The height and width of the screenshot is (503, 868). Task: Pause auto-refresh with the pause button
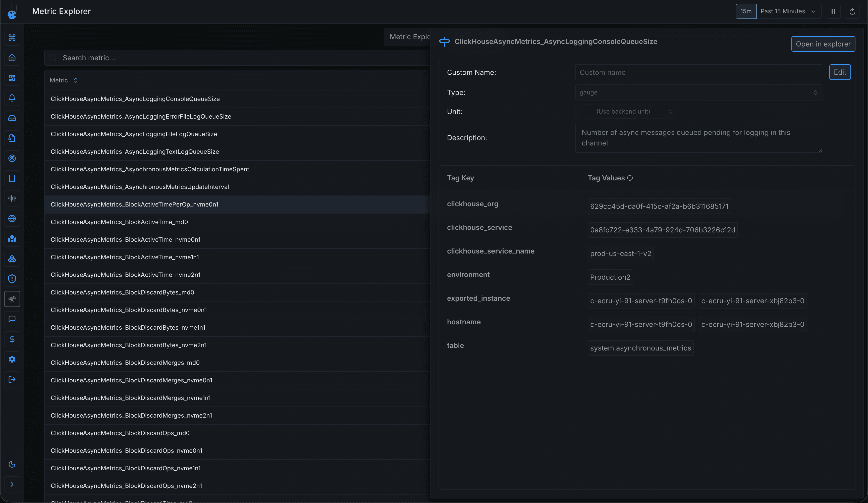[x=833, y=11]
